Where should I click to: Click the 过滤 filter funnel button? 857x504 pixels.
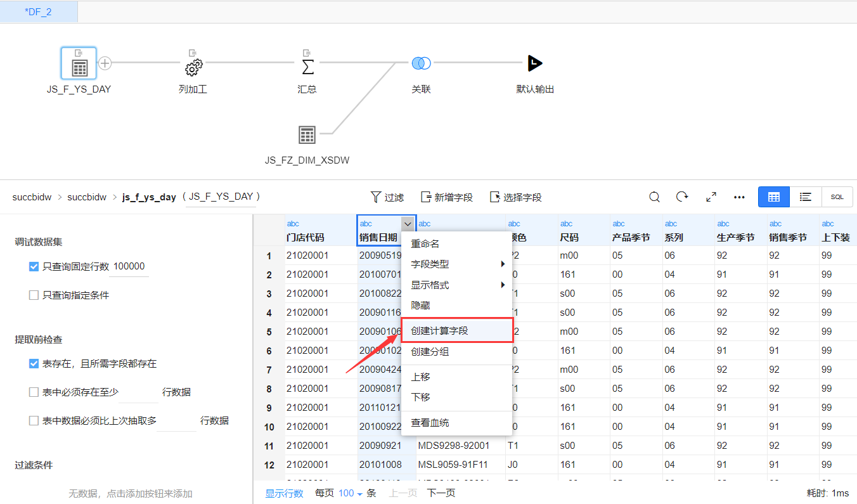(387, 197)
